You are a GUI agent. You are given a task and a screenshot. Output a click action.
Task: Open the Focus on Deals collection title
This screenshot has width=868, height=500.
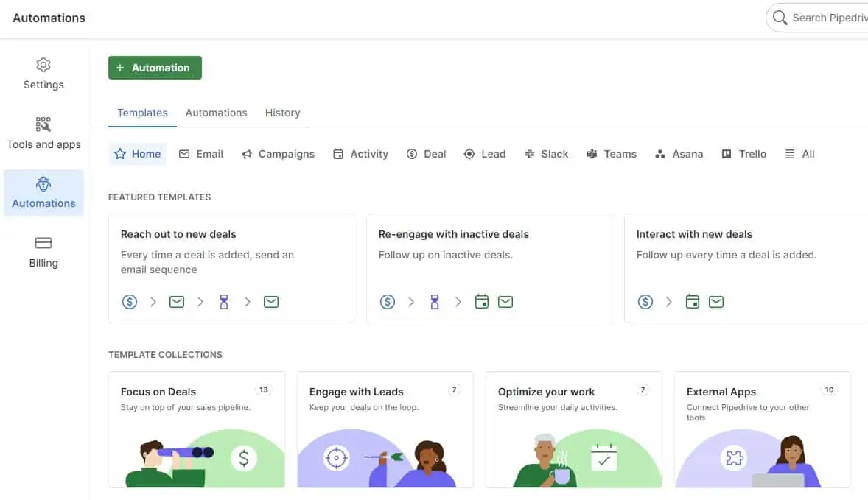(158, 392)
